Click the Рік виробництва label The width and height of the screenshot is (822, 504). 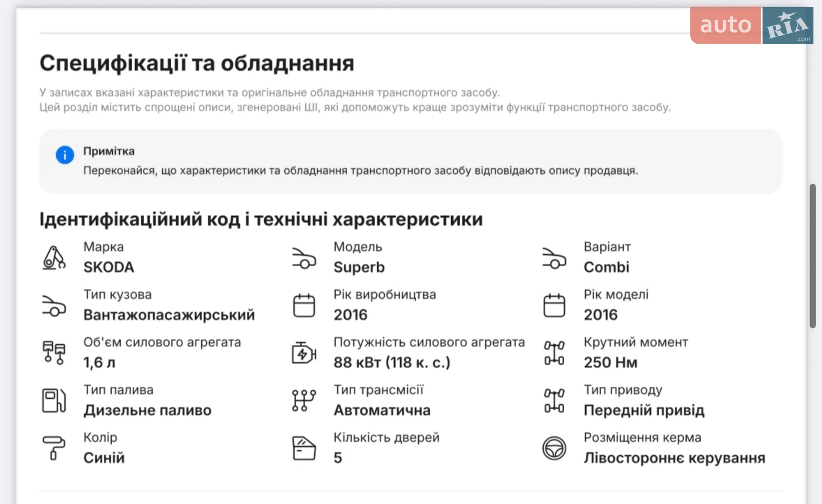385,295
